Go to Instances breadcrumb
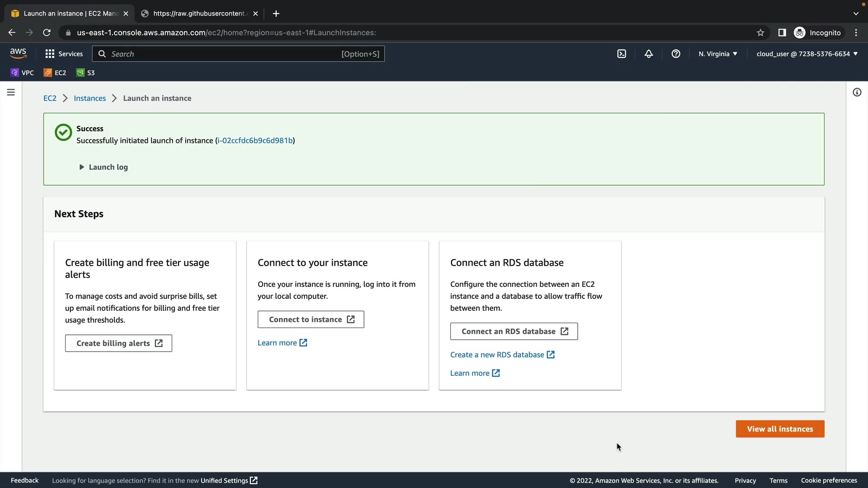The image size is (868, 488). pyautogui.click(x=90, y=99)
